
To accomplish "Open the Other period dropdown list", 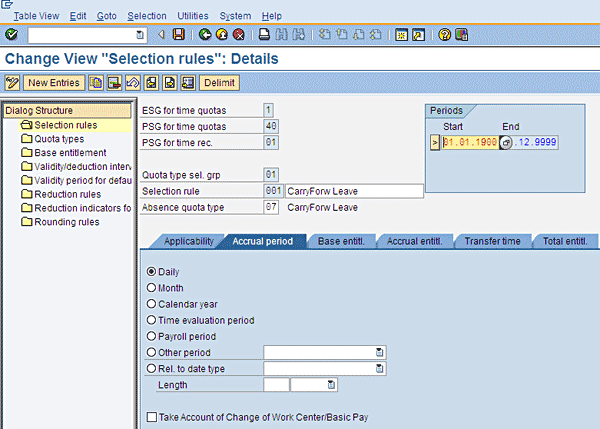I will pyautogui.click(x=379, y=352).
